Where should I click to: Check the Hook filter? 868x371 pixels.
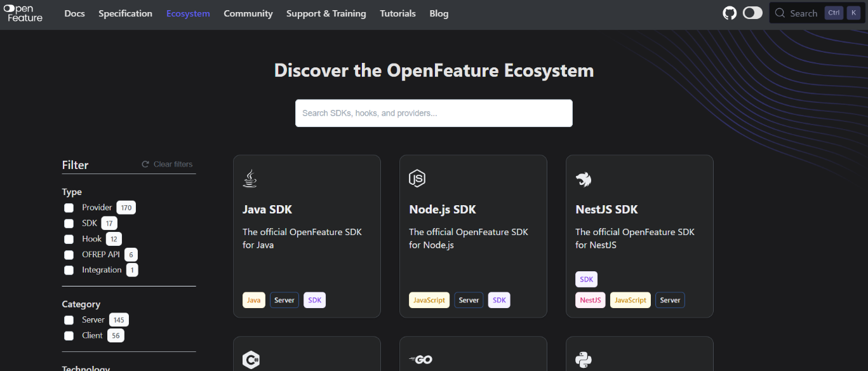tap(68, 238)
